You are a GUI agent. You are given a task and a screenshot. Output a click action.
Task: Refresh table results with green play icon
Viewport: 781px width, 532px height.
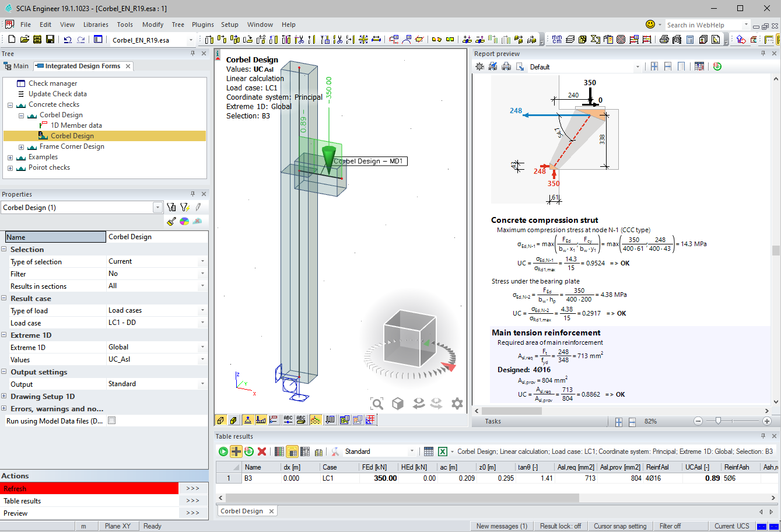click(x=223, y=452)
